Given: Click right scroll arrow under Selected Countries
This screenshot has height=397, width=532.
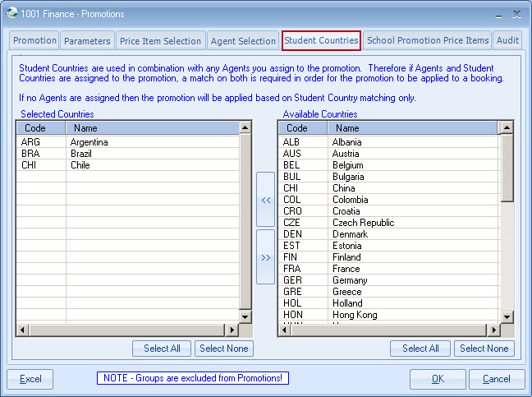Looking at the screenshot, I should point(232,330).
